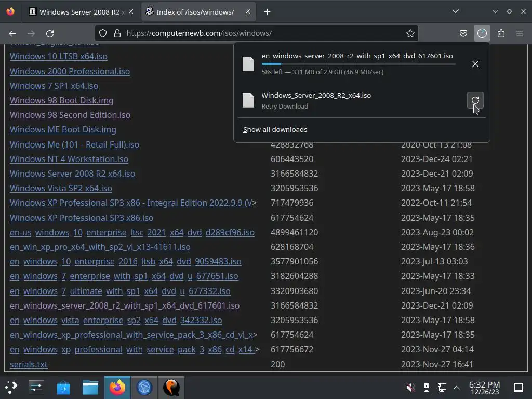Open Windows 98 Second Edition.iso link
This screenshot has height=399, width=532.
point(70,115)
